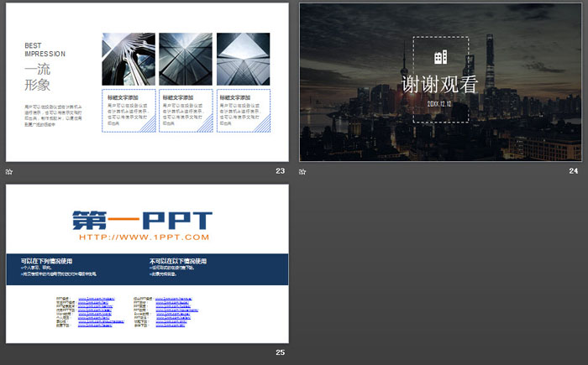The width and height of the screenshot is (588, 365).
Task: Click the slide number 23 label
Action: (x=280, y=171)
